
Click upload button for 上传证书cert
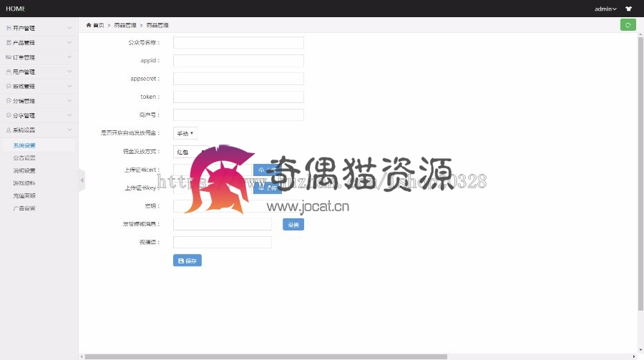[x=267, y=170]
